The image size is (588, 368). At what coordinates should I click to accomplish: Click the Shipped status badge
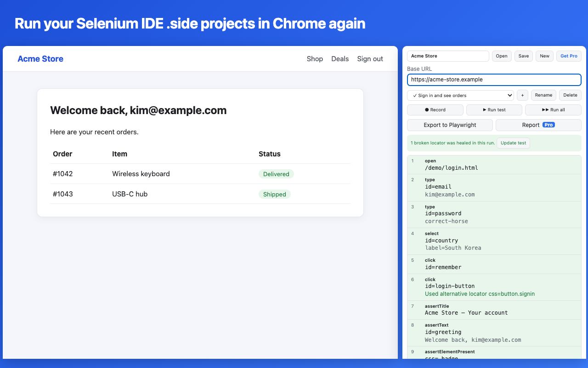[275, 194]
